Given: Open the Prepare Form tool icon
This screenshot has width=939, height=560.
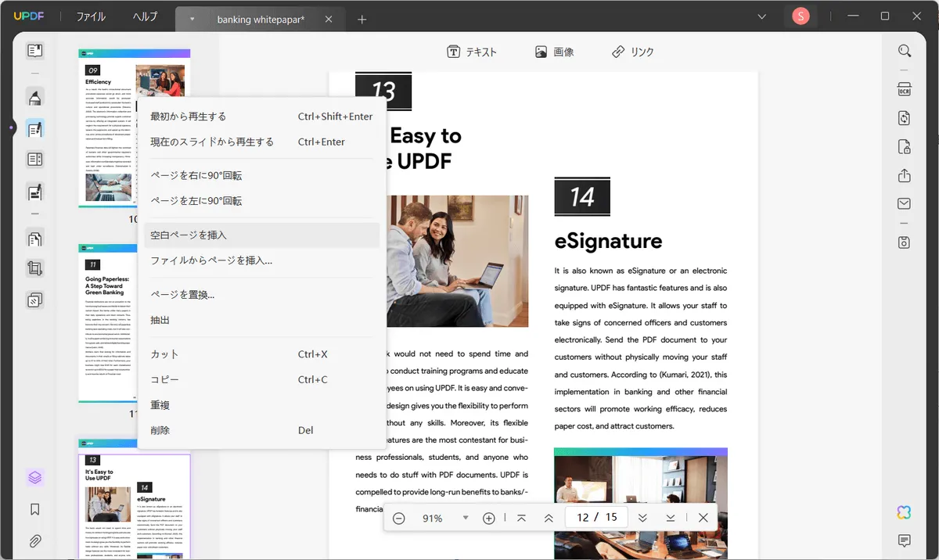Looking at the screenshot, I should tap(34, 160).
